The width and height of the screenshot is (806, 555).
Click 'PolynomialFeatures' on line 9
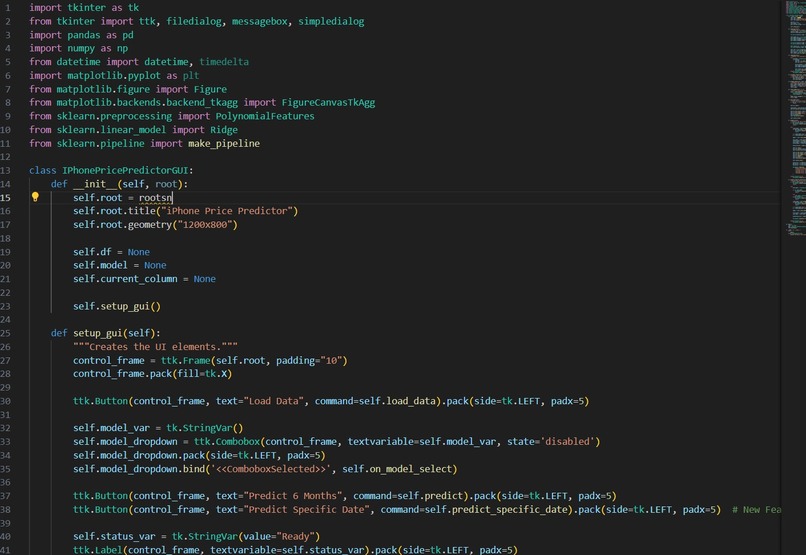pyautogui.click(x=265, y=116)
